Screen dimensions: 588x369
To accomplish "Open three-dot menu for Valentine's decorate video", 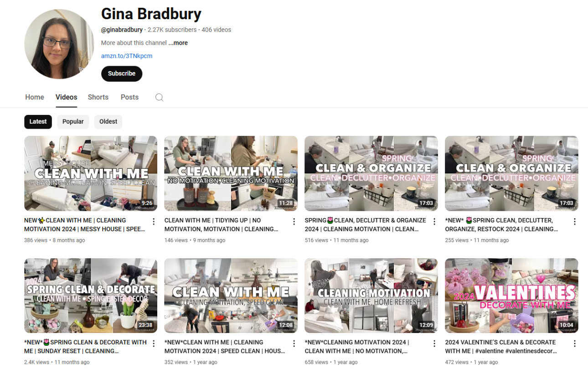I will [x=575, y=343].
